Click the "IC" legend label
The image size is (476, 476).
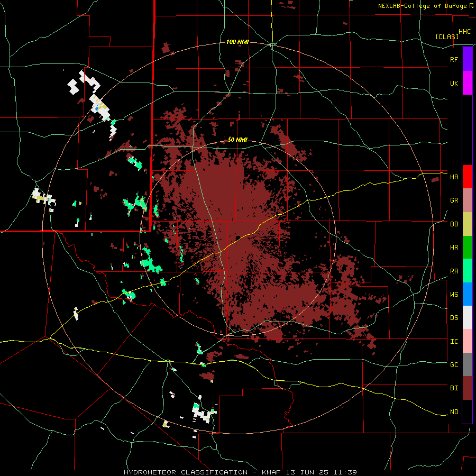(x=454, y=342)
